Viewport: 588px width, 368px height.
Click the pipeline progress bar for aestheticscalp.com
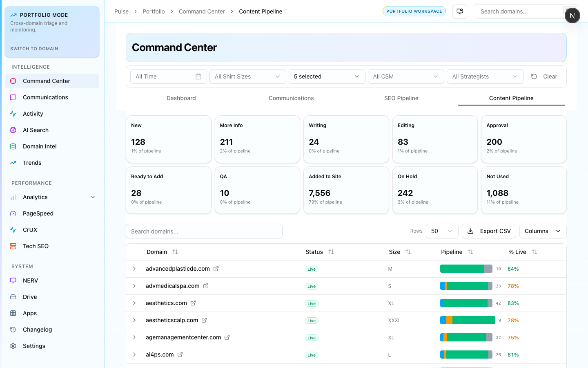468,320
